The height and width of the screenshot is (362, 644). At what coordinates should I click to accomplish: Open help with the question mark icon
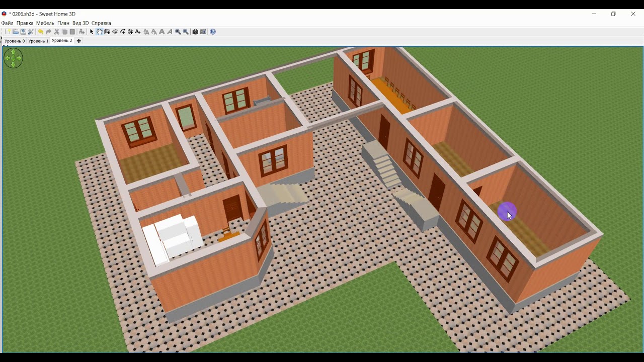[213, 32]
